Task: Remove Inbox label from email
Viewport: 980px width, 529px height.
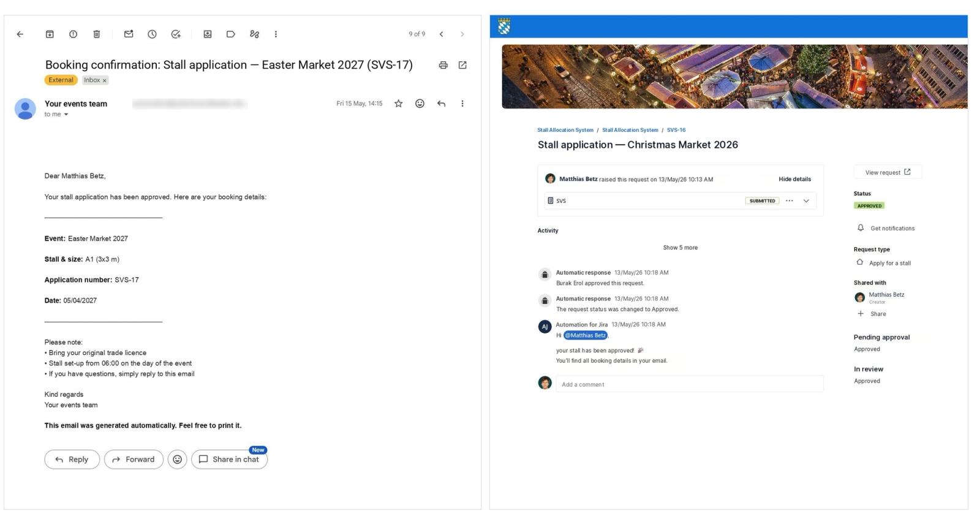Action: coord(105,80)
